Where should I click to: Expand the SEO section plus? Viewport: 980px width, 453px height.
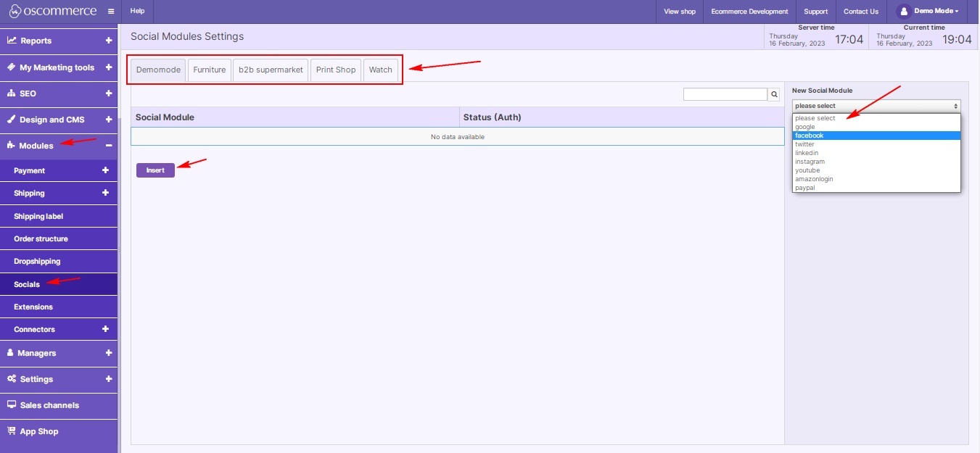tap(109, 93)
